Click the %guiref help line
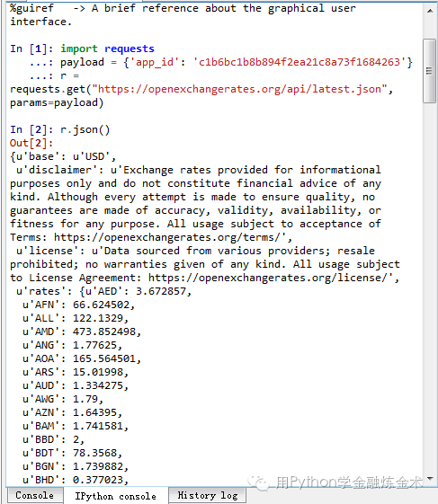438x504 pixels. [x=183, y=14]
